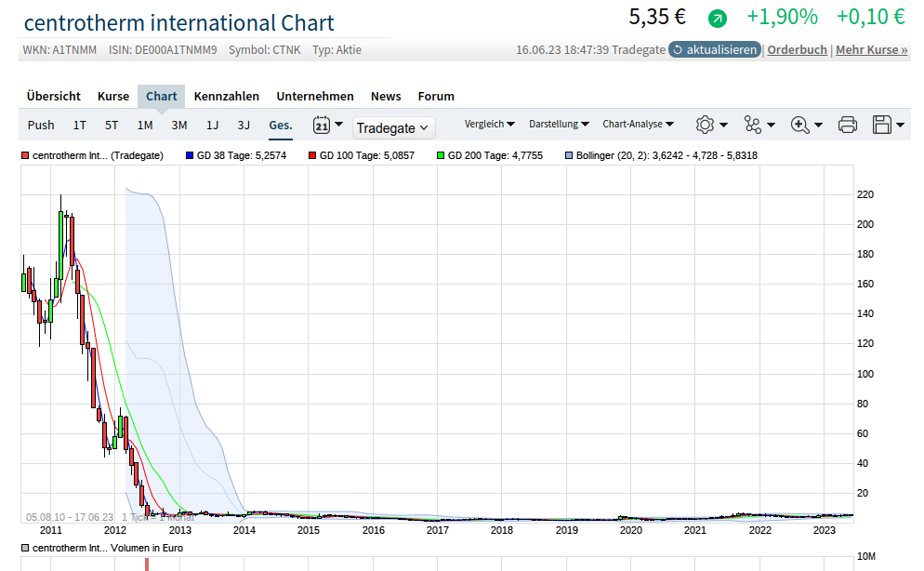This screenshot has height=571, width=924.
Task: Click the green price trend arrow icon
Action: coord(717,19)
